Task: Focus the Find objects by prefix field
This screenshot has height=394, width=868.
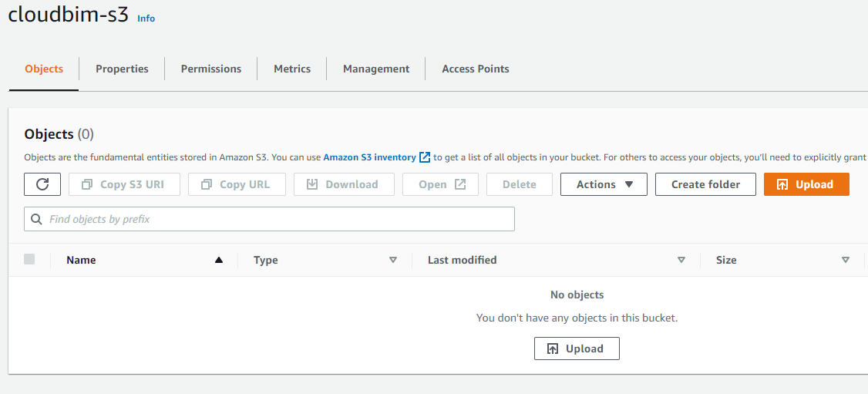Action: [x=270, y=219]
